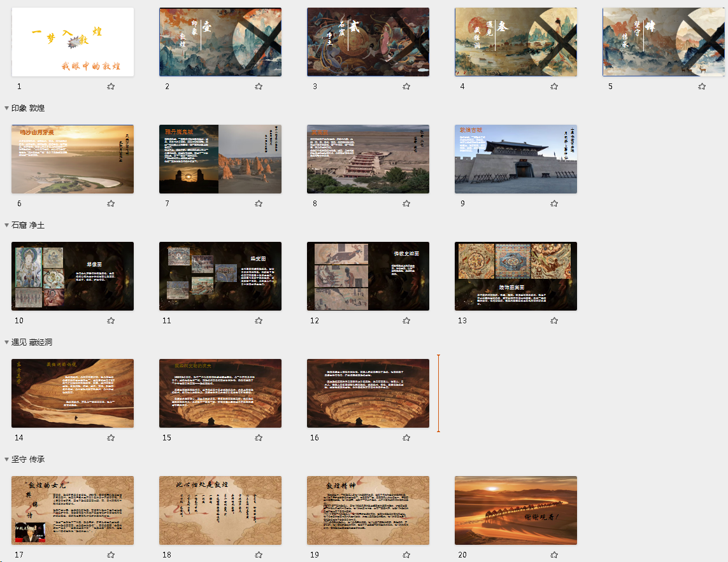Image resolution: width=728 pixels, height=562 pixels.
Task: Click the slide number 1 label
Action: coord(19,87)
